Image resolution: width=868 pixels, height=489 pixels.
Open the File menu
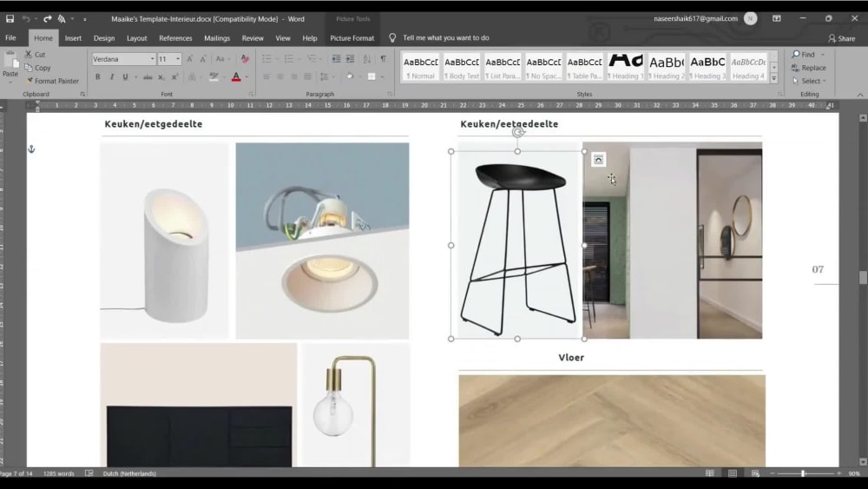point(10,37)
